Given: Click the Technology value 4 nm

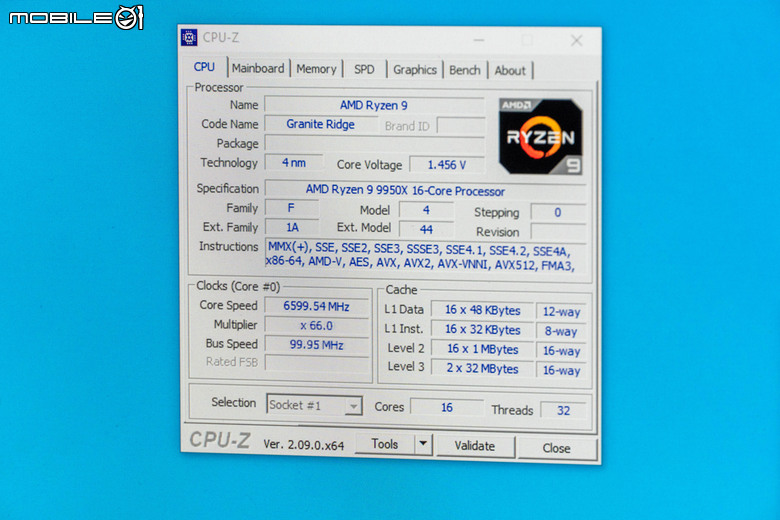Looking at the screenshot, I should (x=293, y=162).
